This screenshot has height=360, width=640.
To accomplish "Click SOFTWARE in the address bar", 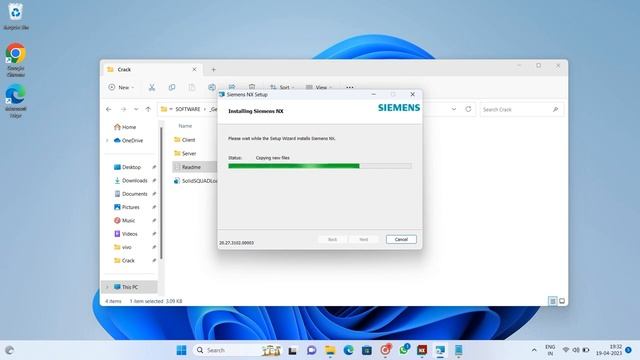I will (x=188, y=109).
